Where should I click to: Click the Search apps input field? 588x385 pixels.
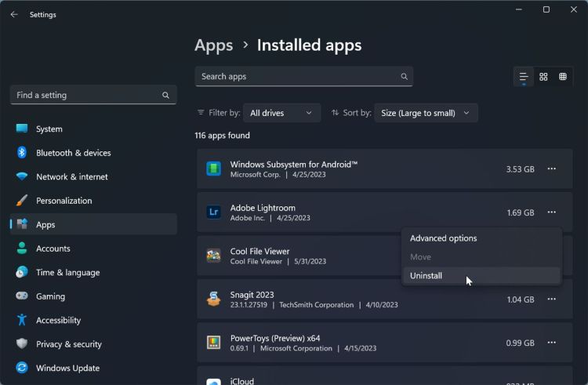coord(296,77)
